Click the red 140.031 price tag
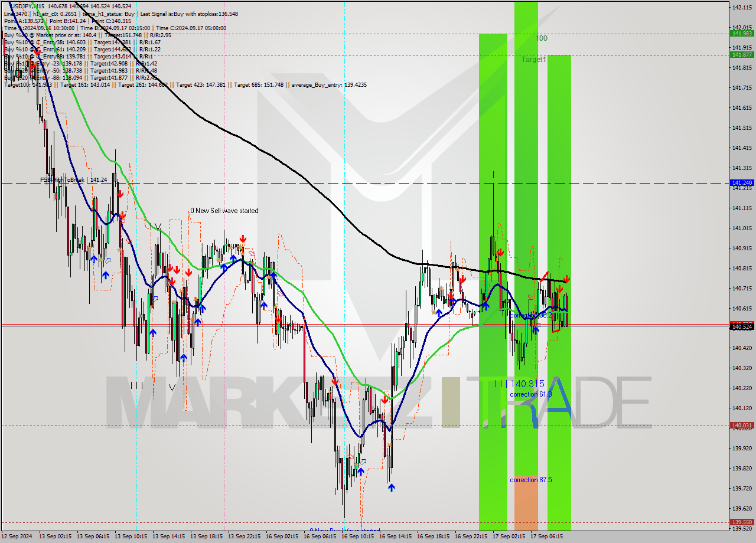The height and width of the screenshot is (543, 756). coord(742,425)
